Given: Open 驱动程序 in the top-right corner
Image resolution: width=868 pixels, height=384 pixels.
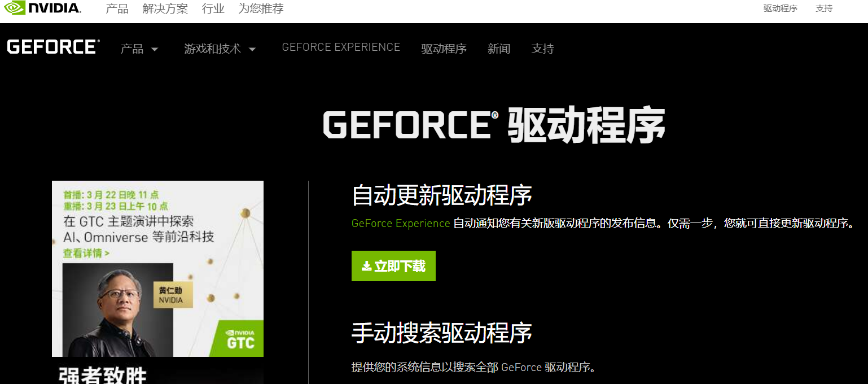Looking at the screenshot, I should pyautogui.click(x=781, y=8).
